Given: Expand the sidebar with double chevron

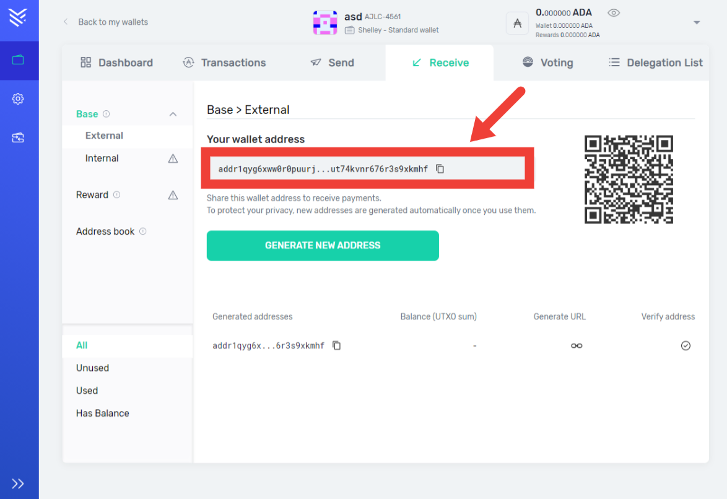Looking at the screenshot, I should pyautogui.click(x=18, y=483).
